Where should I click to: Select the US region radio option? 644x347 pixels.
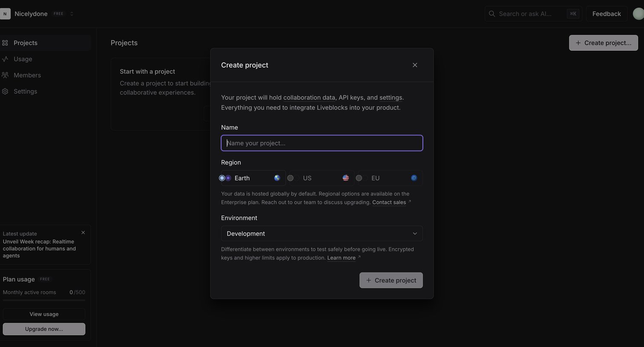(322, 178)
